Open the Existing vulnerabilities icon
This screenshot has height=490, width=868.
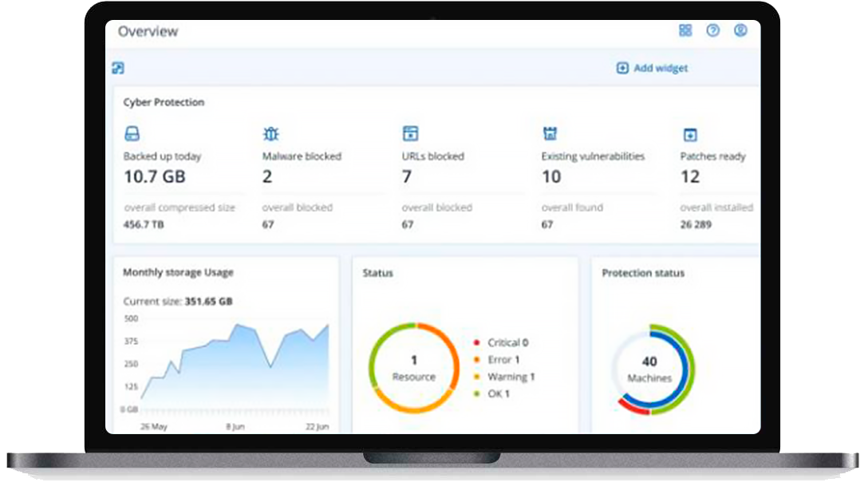point(550,134)
